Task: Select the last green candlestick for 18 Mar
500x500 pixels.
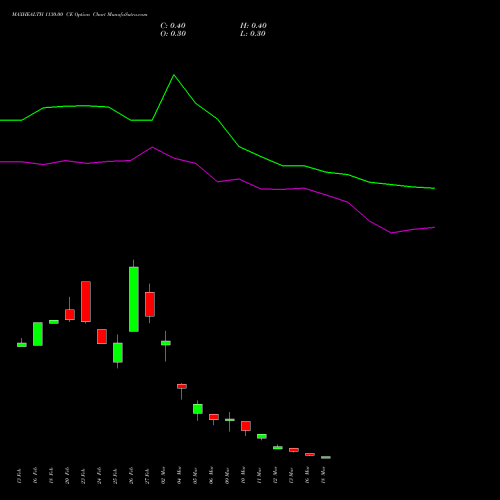Action: click(x=326, y=457)
